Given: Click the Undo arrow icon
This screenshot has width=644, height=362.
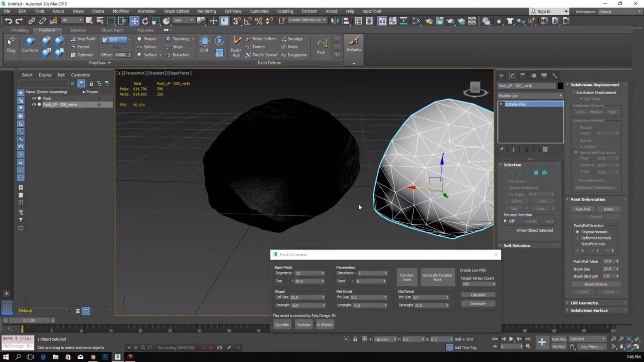Looking at the screenshot, I should point(8,21).
